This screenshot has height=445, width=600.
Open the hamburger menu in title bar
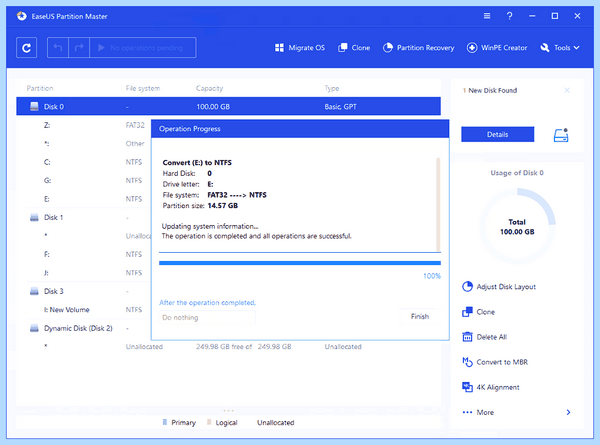coord(487,16)
